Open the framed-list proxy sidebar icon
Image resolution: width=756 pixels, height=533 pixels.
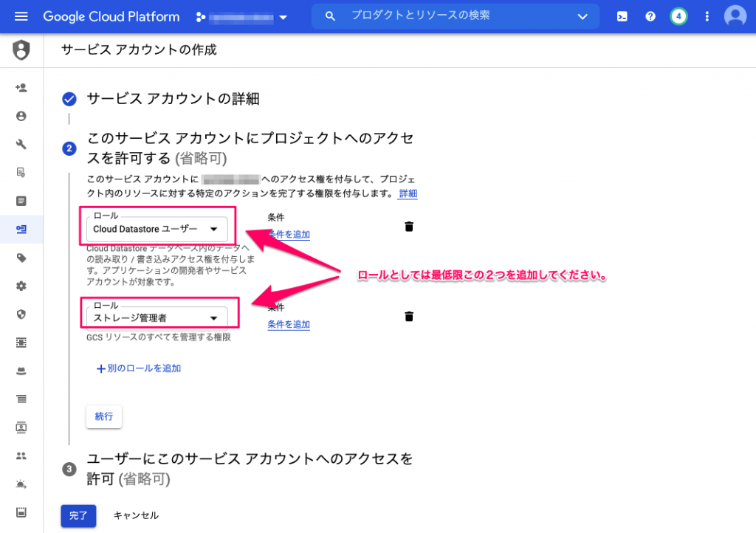tap(21, 343)
